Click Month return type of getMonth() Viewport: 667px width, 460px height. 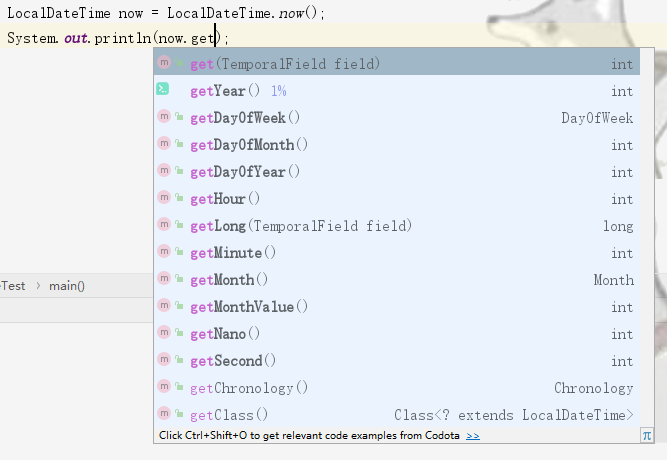614,280
